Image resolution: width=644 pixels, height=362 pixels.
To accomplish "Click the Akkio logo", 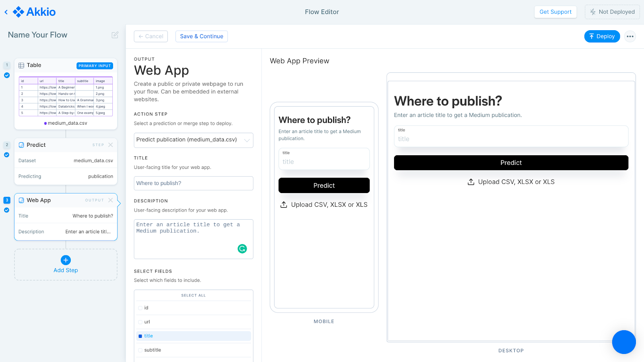I will [34, 12].
